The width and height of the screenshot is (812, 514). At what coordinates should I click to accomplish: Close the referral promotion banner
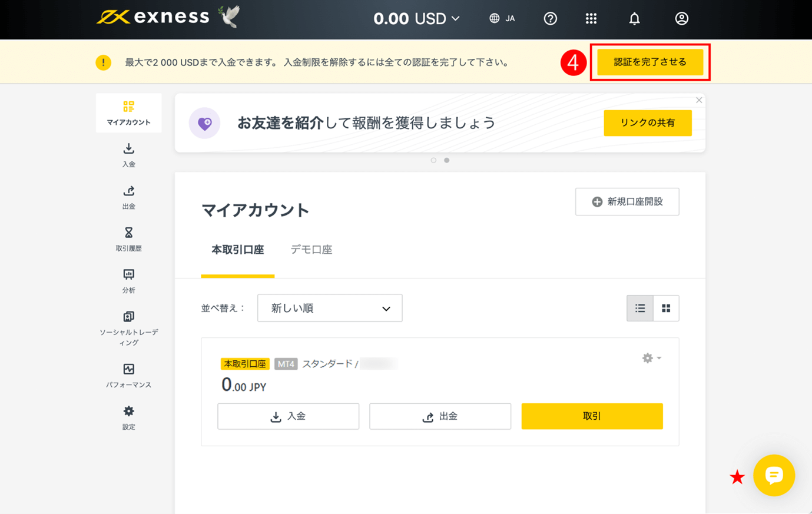pyautogui.click(x=698, y=100)
